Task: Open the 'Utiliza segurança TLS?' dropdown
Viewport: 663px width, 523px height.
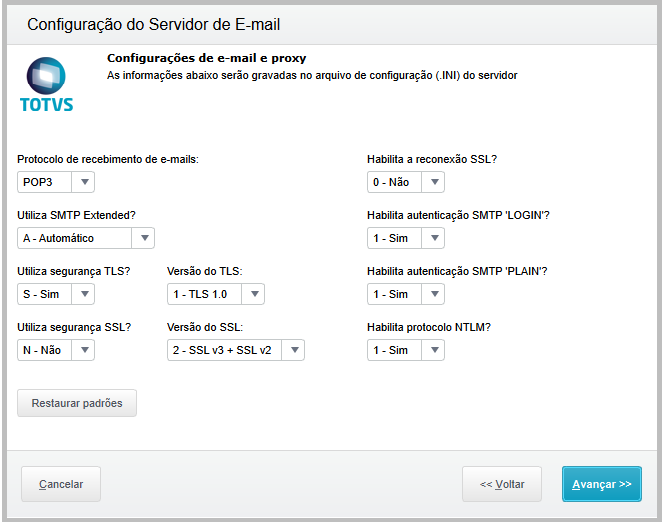Action: 57,294
